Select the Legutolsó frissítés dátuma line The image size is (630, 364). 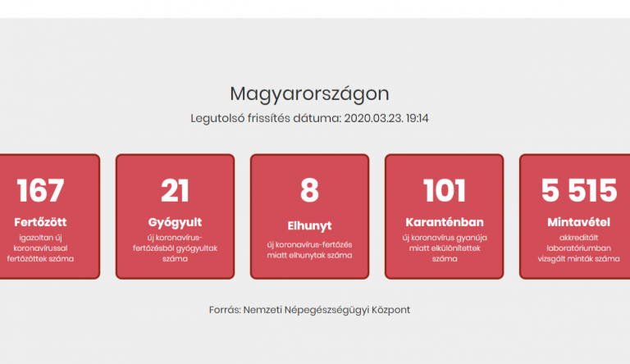pyautogui.click(x=309, y=119)
